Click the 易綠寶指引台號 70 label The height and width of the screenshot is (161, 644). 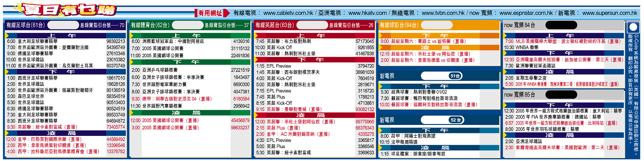pos(102,25)
